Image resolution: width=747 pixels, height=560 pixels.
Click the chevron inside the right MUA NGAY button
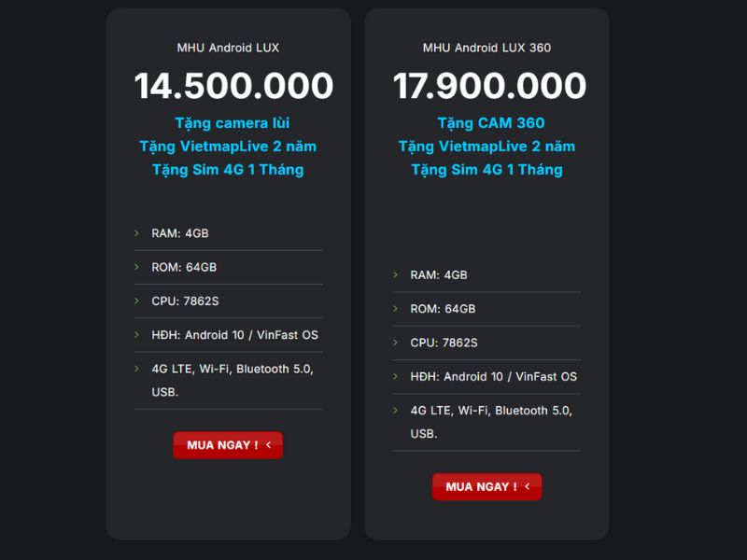click(529, 486)
